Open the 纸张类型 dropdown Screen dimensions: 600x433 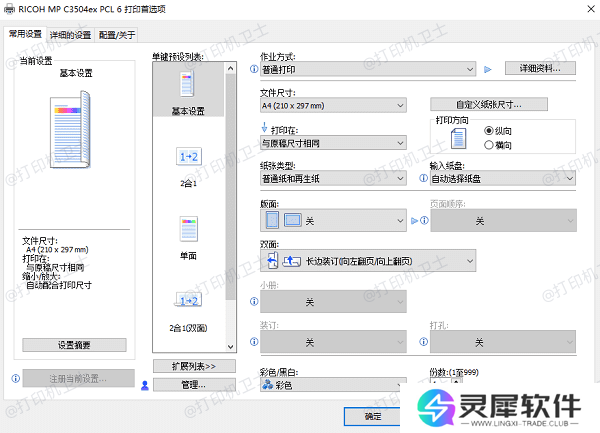(333, 178)
